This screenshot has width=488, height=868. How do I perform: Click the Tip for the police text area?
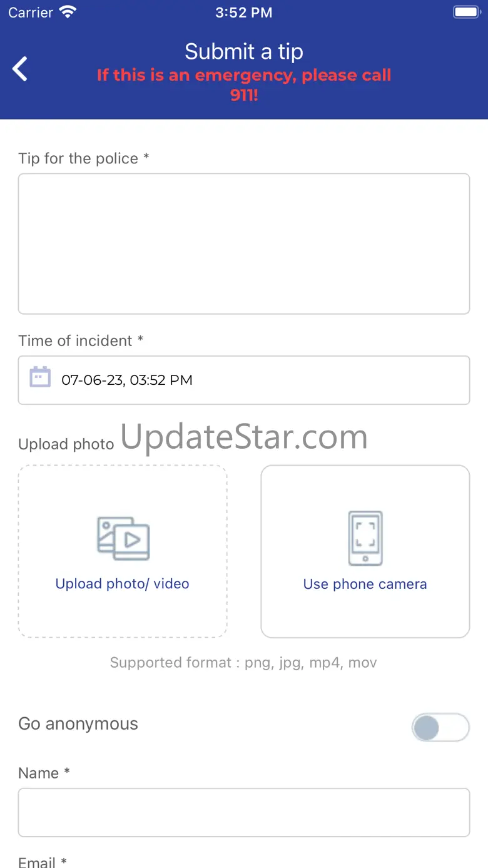coord(244,243)
